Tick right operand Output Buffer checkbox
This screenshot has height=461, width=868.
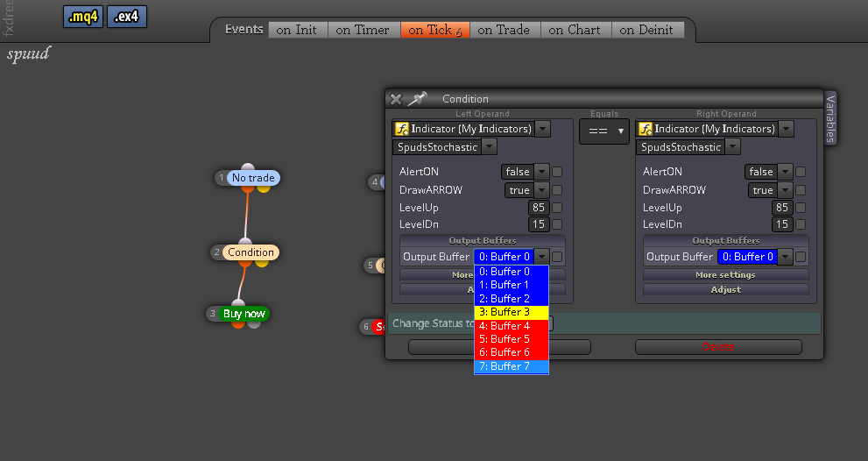click(801, 257)
